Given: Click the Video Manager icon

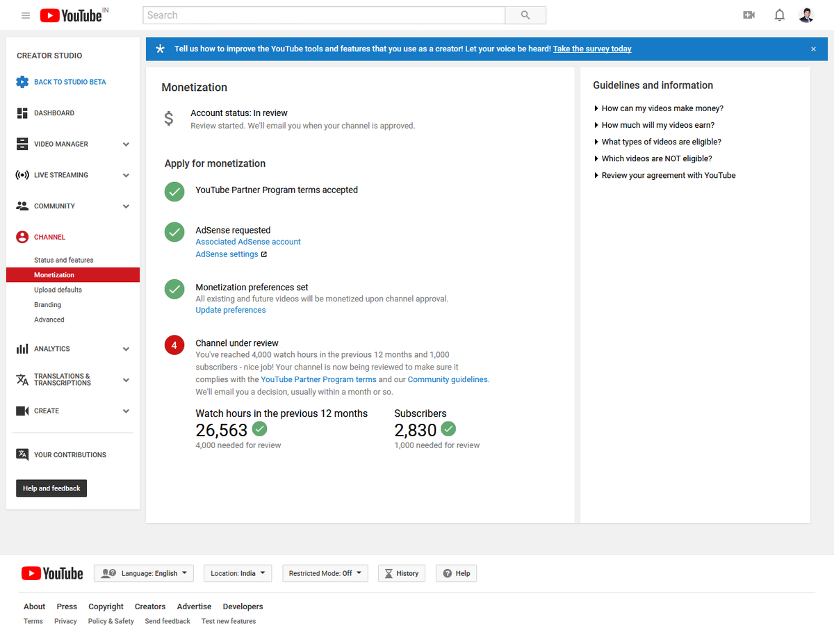Looking at the screenshot, I should coord(22,144).
